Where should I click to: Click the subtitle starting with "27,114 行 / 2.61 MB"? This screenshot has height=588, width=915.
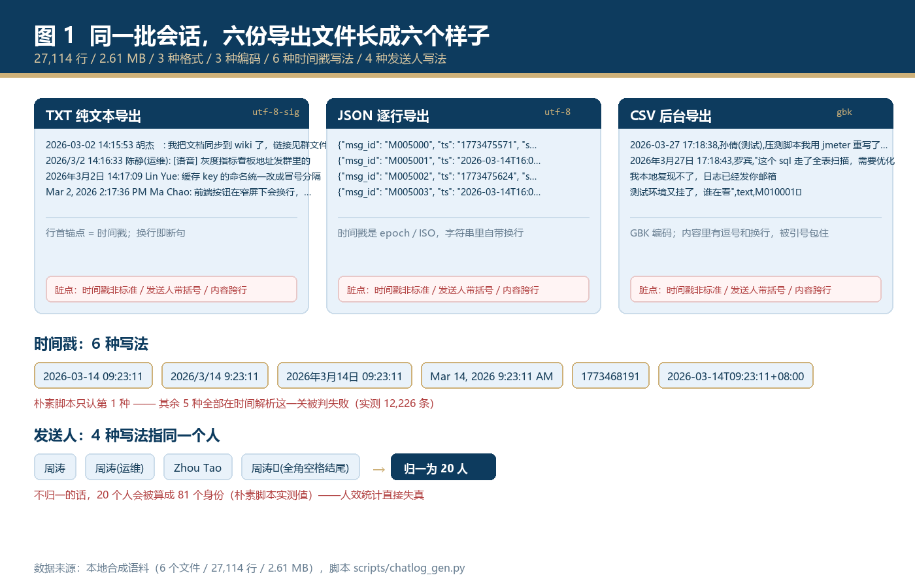pos(240,59)
